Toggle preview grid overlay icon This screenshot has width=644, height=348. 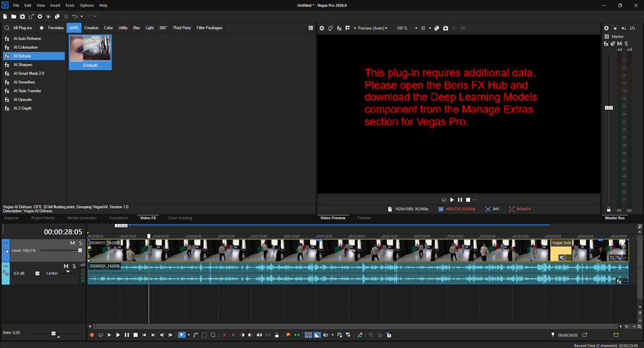pos(423,28)
